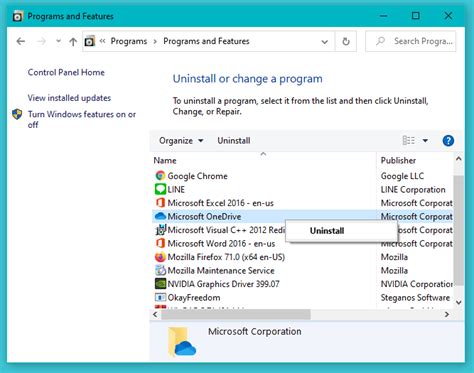Screen dimensions: 474x373
Task: Click the NVIDIA Graphics Driver icon
Action: click(160, 284)
